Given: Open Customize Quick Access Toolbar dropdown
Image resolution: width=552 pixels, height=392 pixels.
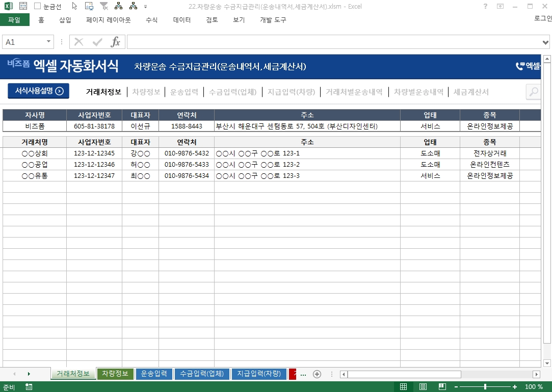Looking at the screenshot, I should pyautogui.click(x=146, y=7).
